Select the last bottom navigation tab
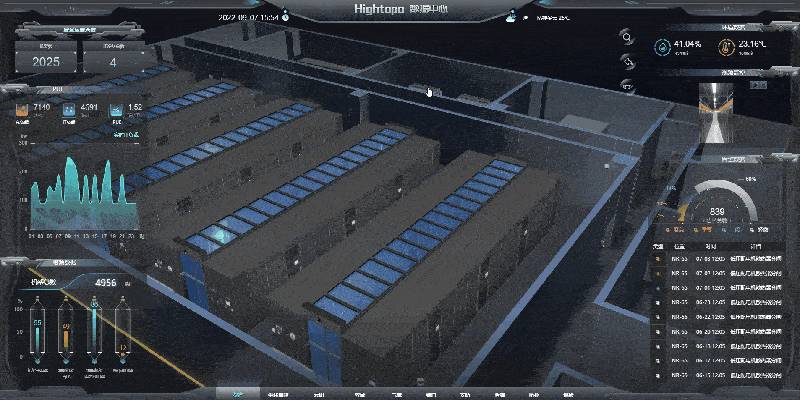This screenshot has width=800, height=400. [x=569, y=394]
